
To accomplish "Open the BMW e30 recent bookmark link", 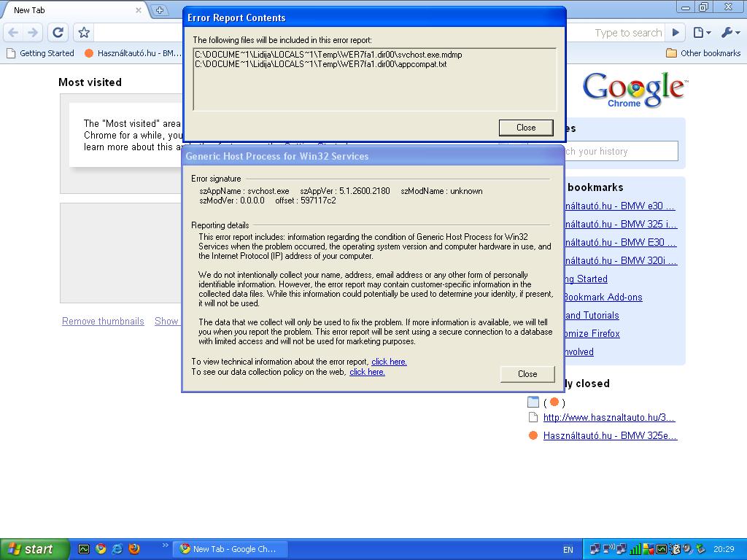I will [x=620, y=206].
